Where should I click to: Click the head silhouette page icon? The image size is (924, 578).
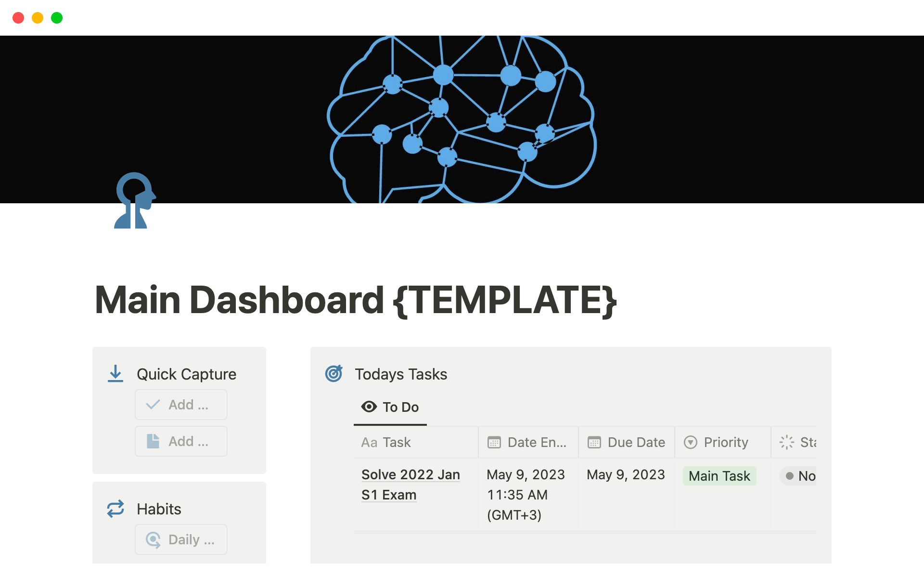click(135, 200)
